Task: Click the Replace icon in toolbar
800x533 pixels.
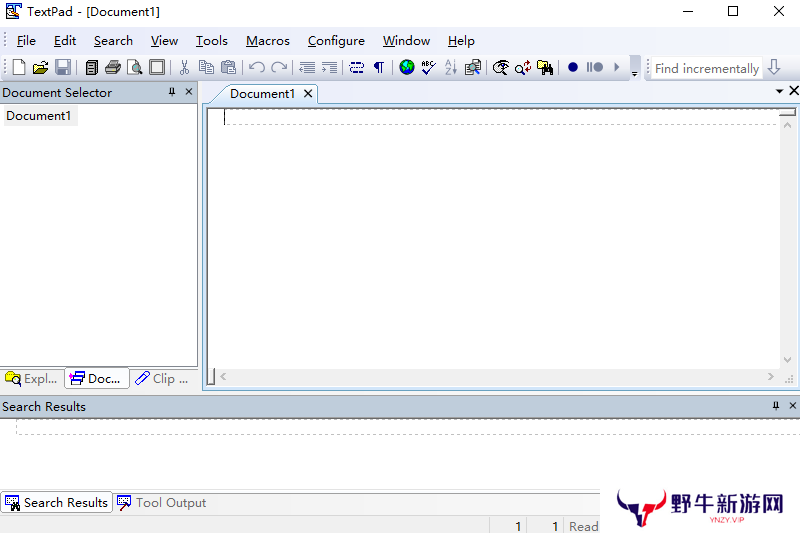Action: [522, 67]
